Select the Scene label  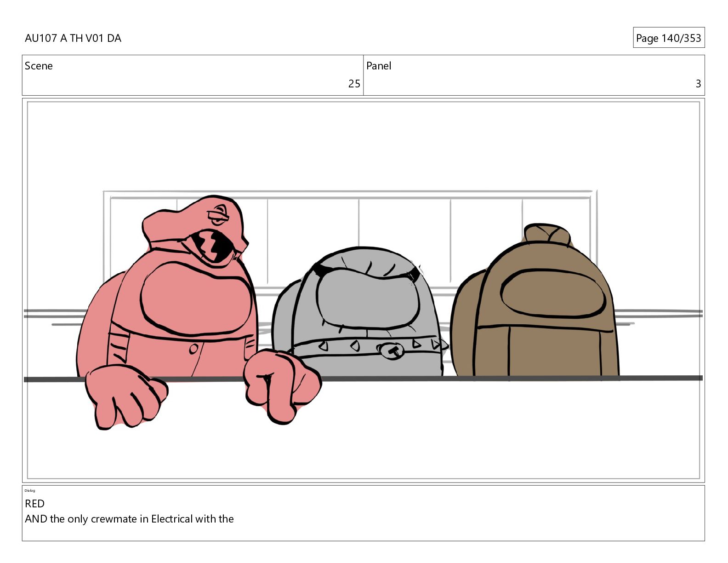click(39, 66)
